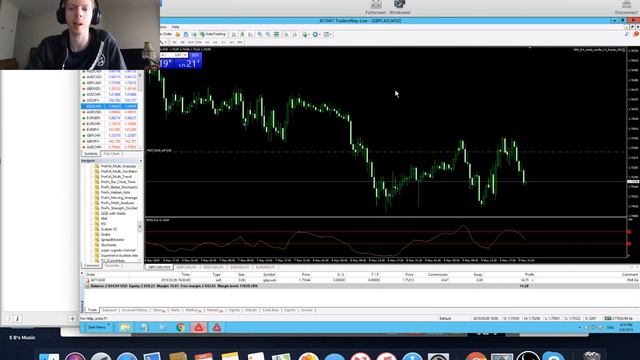The height and width of the screenshot is (360, 640).
Task: Switch chart to candlesticks icon
Action: click(x=242, y=35)
